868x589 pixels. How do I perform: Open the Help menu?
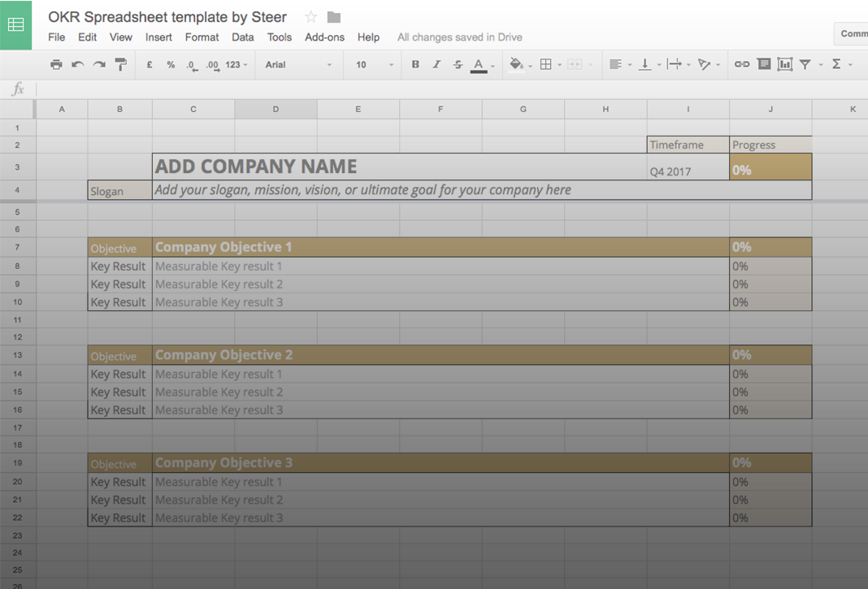point(368,37)
